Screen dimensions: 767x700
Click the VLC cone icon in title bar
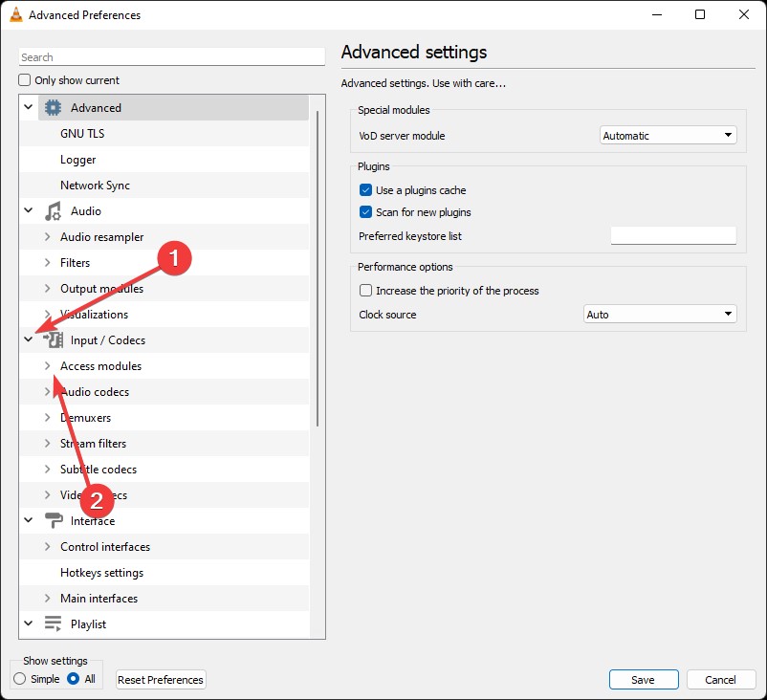click(x=15, y=14)
